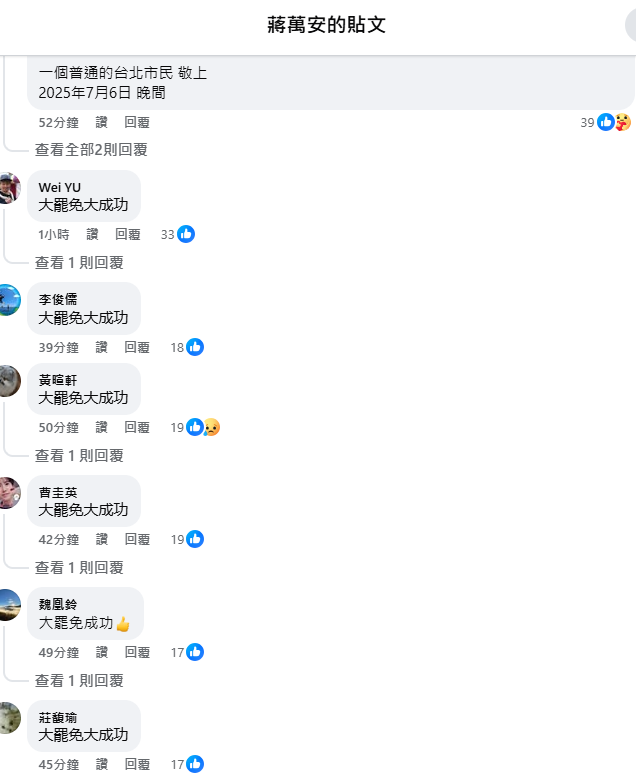Expand the 1 reply under Wei YU's comment
Viewport: 636px width, 777px height.
pos(79,263)
